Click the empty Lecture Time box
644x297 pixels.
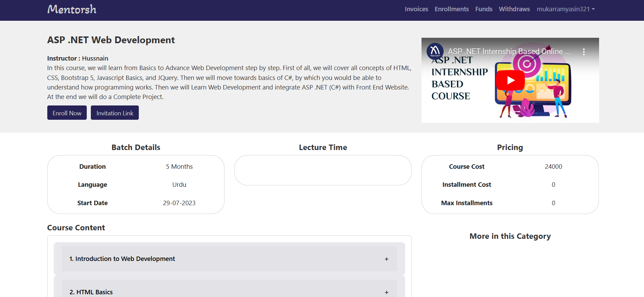(323, 170)
